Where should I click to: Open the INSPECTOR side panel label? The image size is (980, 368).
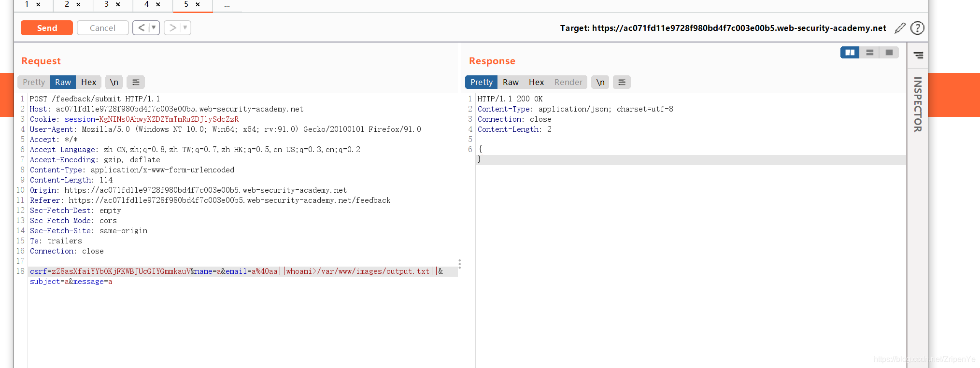[918, 104]
